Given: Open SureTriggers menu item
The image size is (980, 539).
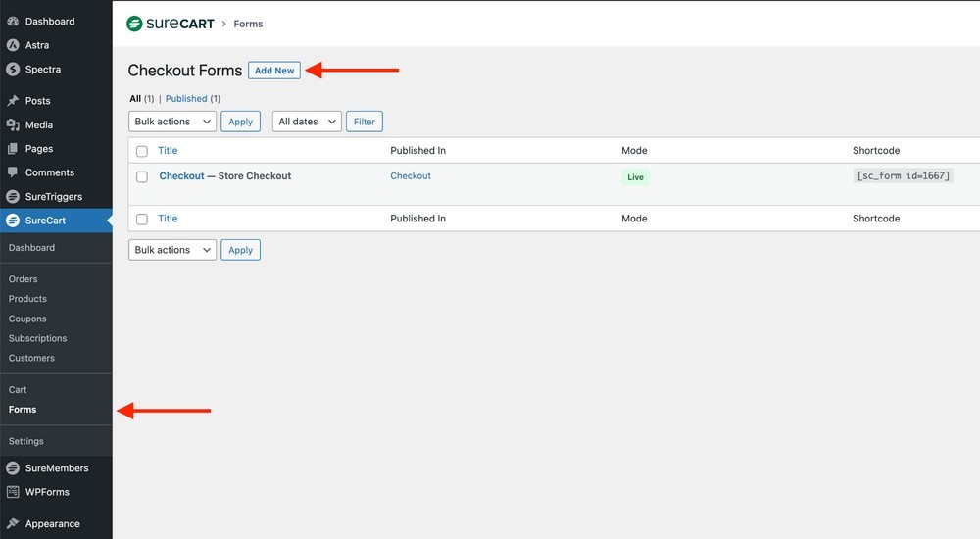Looking at the screenshot, I should tap(56, 196).
